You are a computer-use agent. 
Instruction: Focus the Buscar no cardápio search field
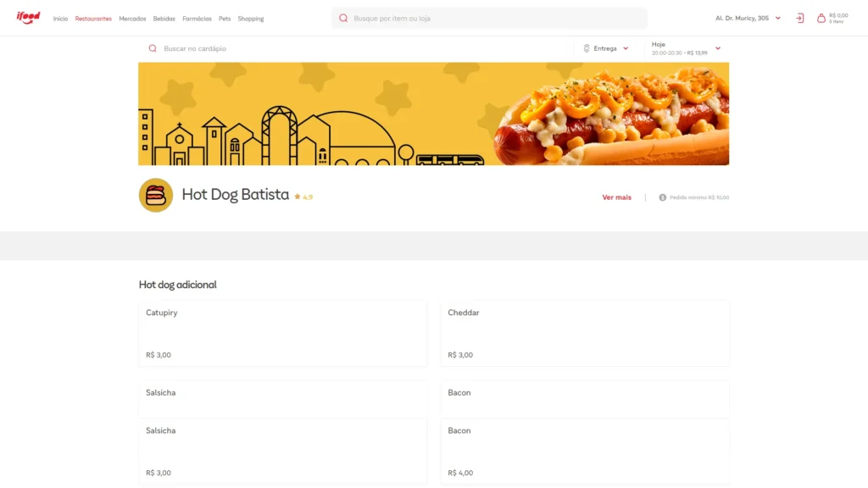tap(354, 48)
